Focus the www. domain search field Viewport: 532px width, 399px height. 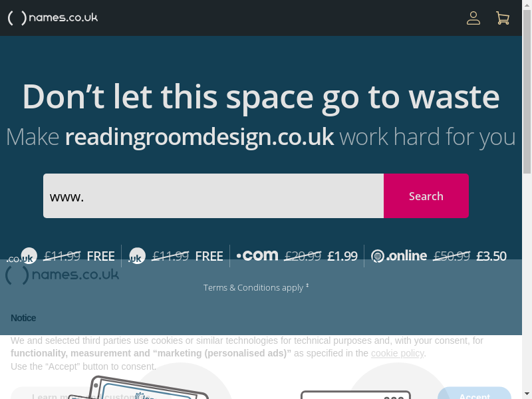pos(213,196)
